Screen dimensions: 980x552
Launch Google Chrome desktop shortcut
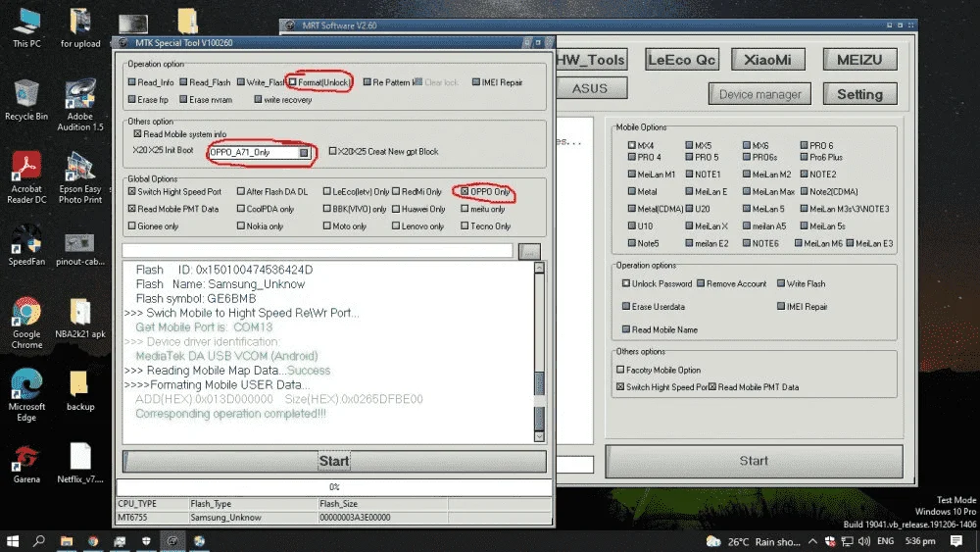coord(26,324)
